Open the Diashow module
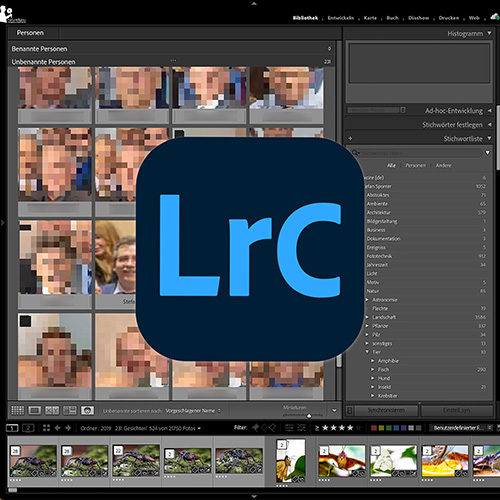The image size is (500, 500). (419, 18)
